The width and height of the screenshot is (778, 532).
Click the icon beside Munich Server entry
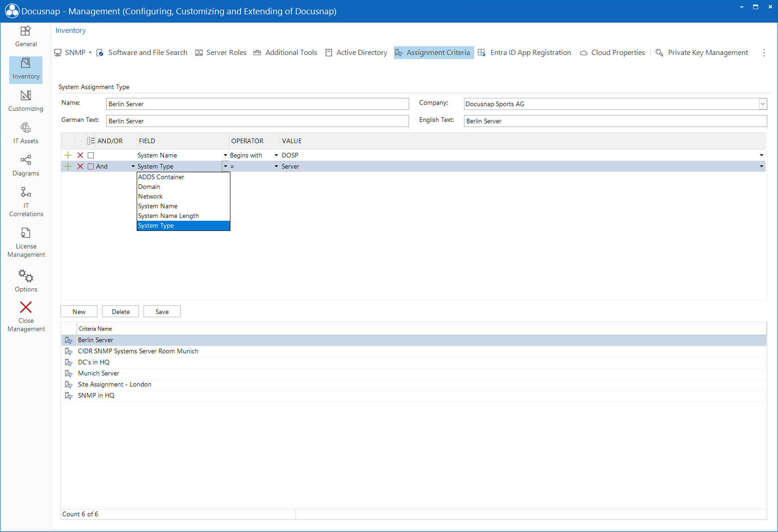[x=69, y=373]
